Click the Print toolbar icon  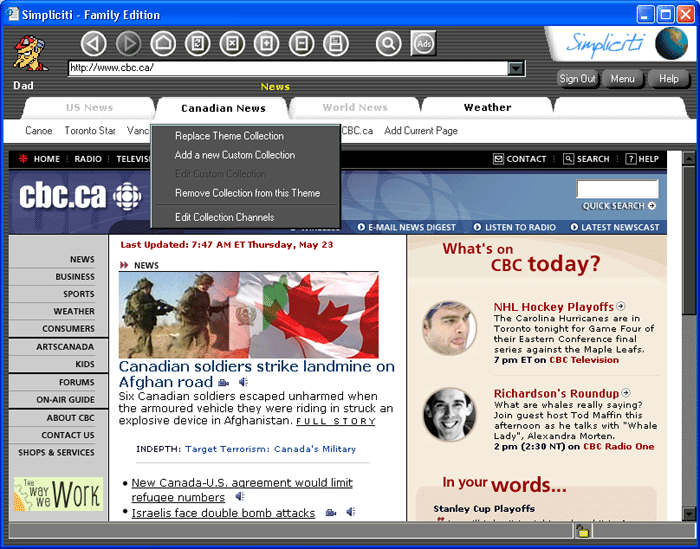click(x=336, y=43)
